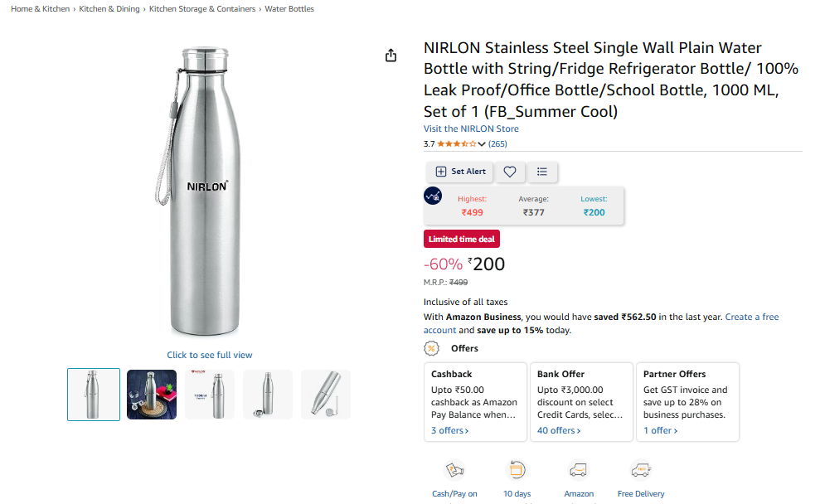820x504 pixels.
Task: Open the 265 ratings link
Action: [x=497, y=144]
